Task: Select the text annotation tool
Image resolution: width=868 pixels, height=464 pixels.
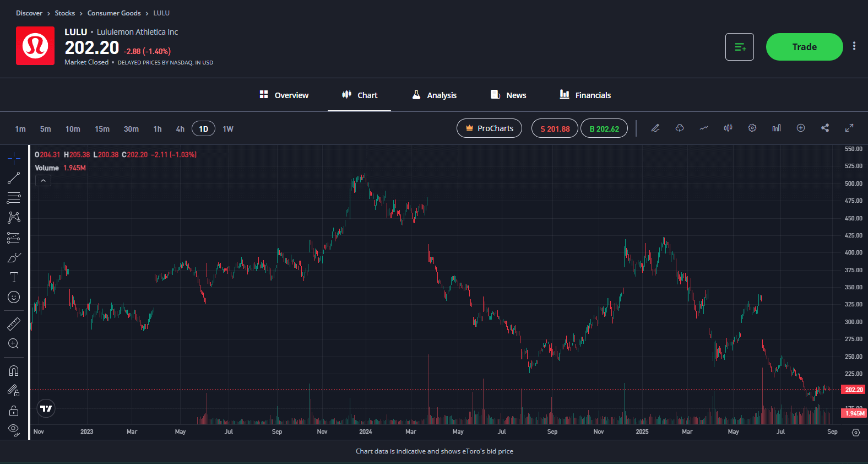Action: 14,277
